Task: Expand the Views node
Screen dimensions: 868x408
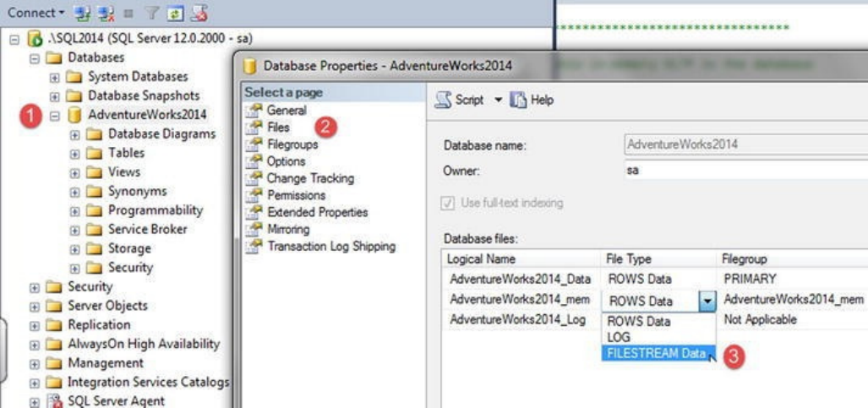Action: pyautogui.click(x=75, y=172)
